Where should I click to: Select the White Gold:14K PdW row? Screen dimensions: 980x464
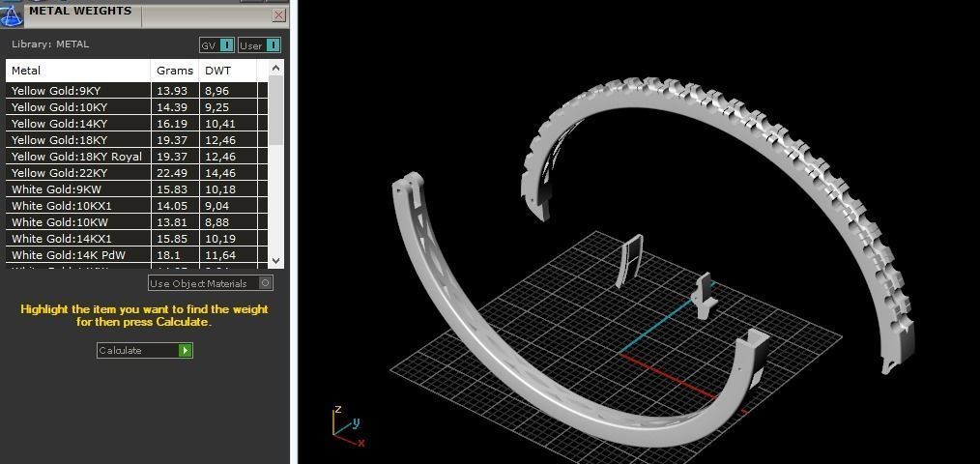pyautogui.click(x=137, y=254)
